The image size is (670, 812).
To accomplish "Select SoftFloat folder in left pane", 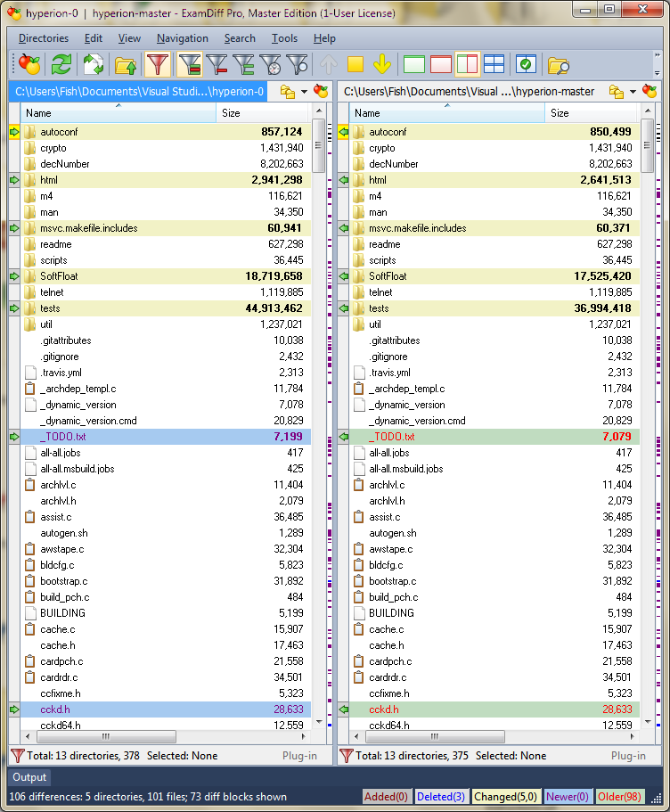I will pyautogui.click(x=165, y=276).
